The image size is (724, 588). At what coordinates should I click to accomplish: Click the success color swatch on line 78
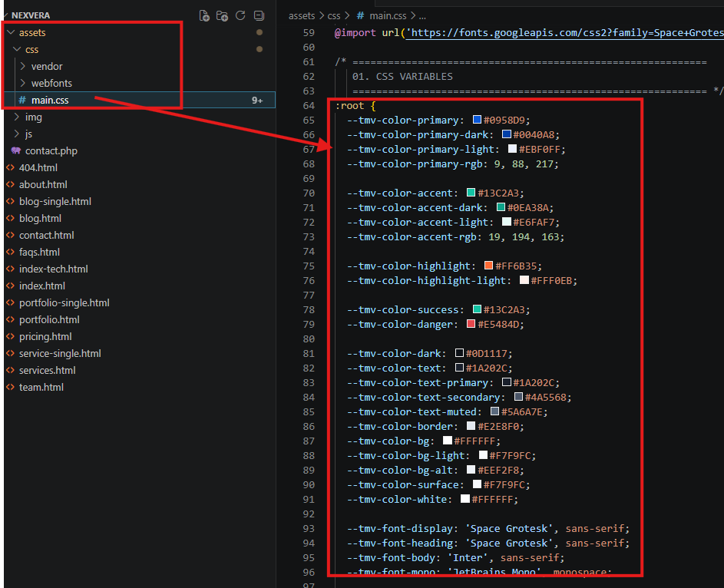[x=477, y=309]
